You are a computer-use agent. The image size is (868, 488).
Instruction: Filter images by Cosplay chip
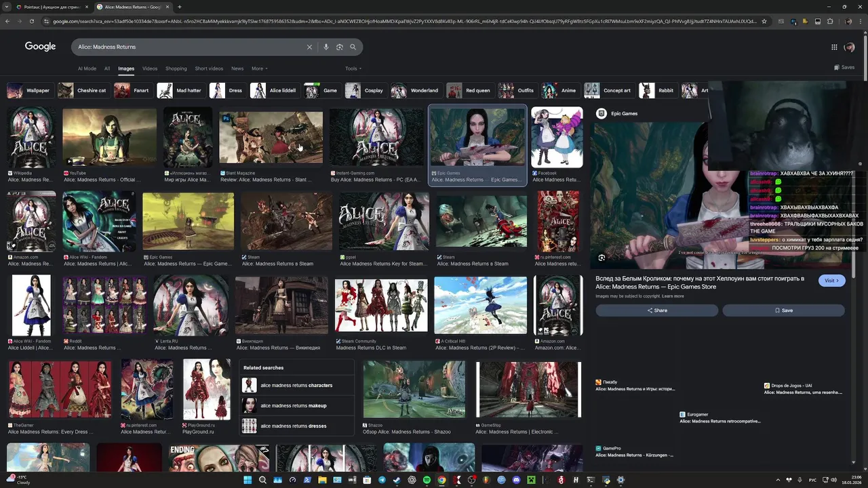[x=365, y=90]
